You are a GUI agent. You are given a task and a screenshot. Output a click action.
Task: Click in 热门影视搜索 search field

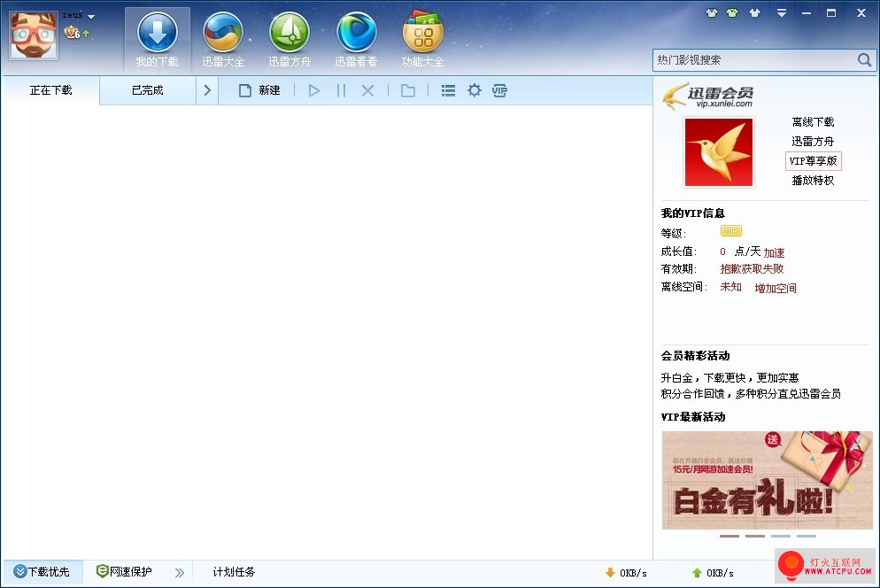[755, 60]
